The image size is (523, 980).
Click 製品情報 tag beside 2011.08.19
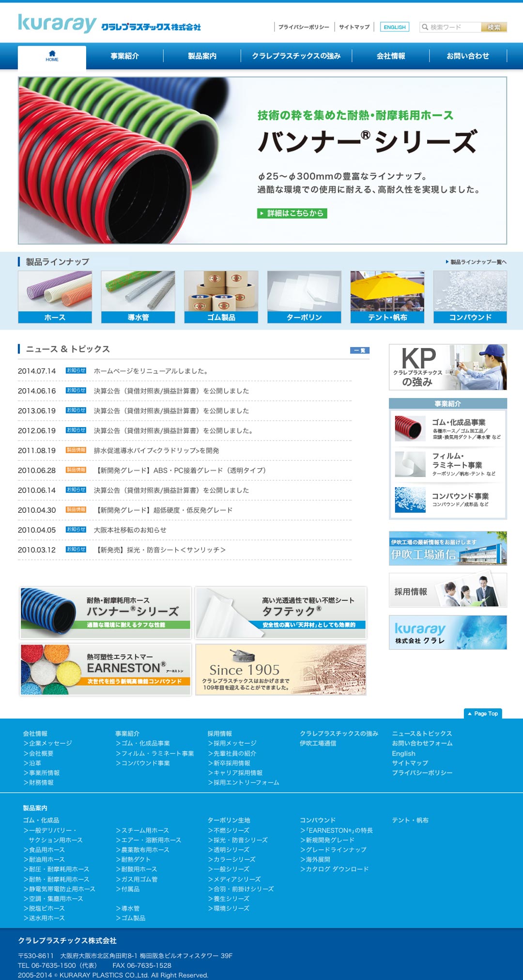[76, 450]
